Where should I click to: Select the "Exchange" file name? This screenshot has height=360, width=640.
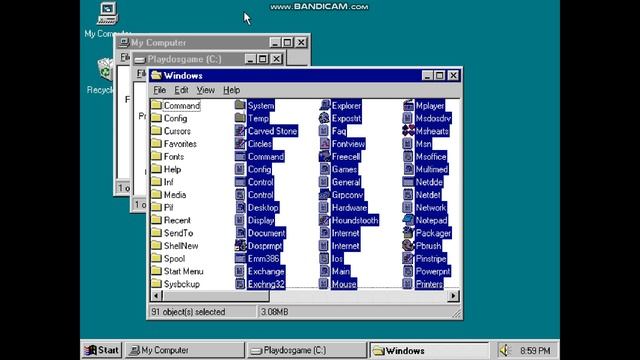[266, 271]
